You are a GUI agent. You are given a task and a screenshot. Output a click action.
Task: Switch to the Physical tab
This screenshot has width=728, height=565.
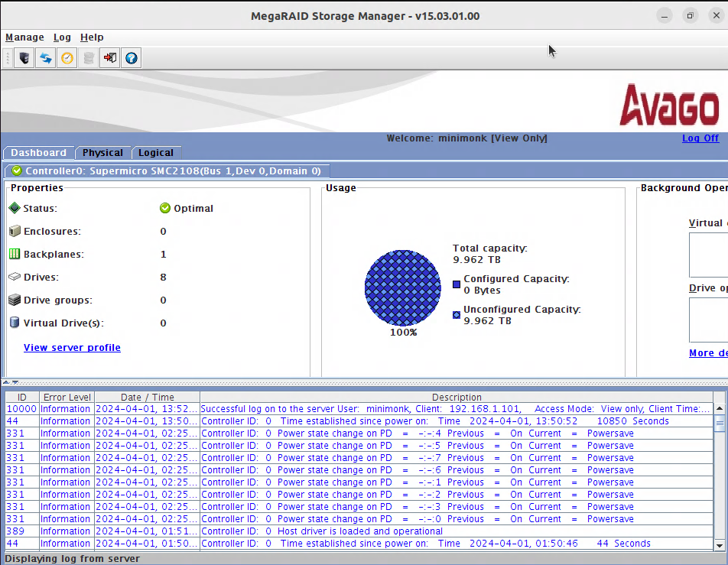[x=102, y=153]
